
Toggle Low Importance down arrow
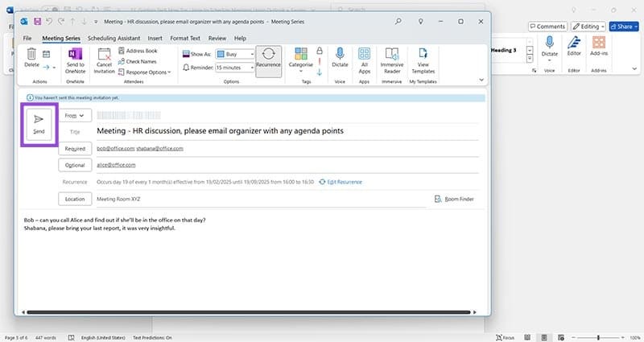point(320,72)
